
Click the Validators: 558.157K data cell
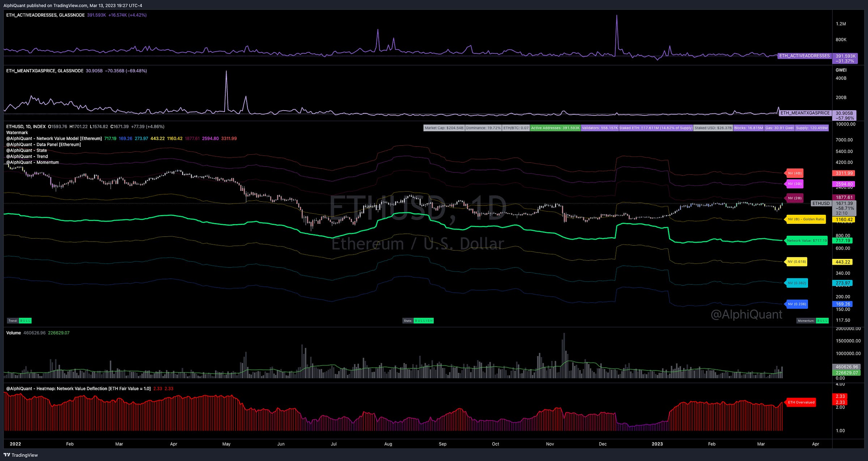coord(600,128)
